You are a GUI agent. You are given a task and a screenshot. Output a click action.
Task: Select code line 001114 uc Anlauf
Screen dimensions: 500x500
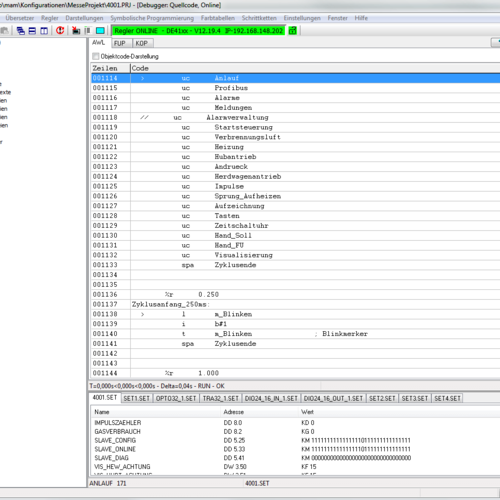[x=295, y=78]
